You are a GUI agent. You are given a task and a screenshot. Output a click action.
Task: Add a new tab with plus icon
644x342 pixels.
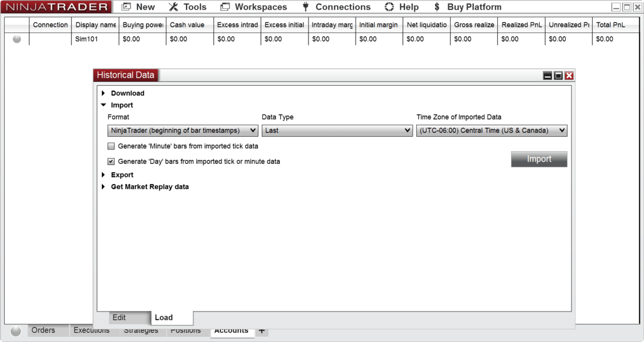pyautogui.click(x=262, y=331)
